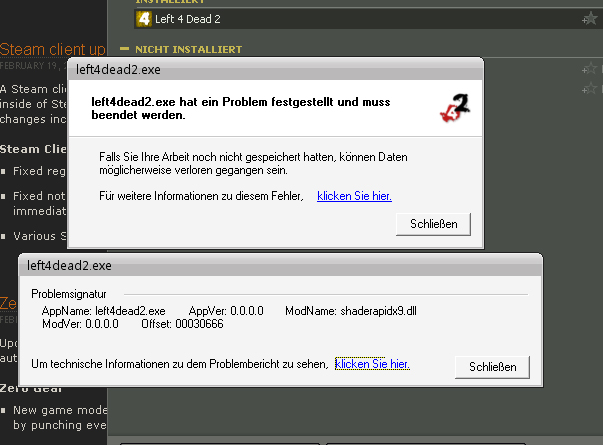603x445 pixels.
Task: Open 'klicken Sie hier' link for technical problem report
Action: point(372,363)
